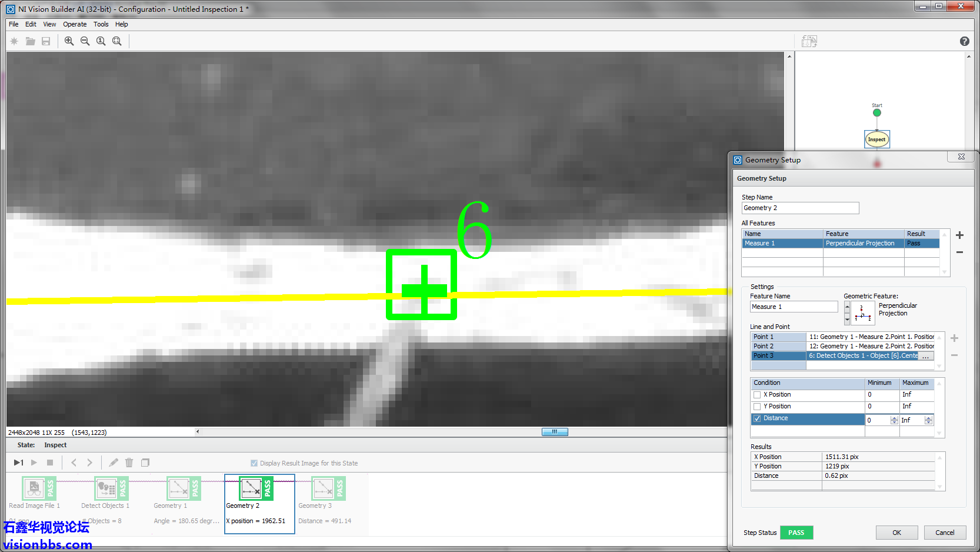
Task: Click the Zoom Out magnifier icon
Action: point(85,41)
